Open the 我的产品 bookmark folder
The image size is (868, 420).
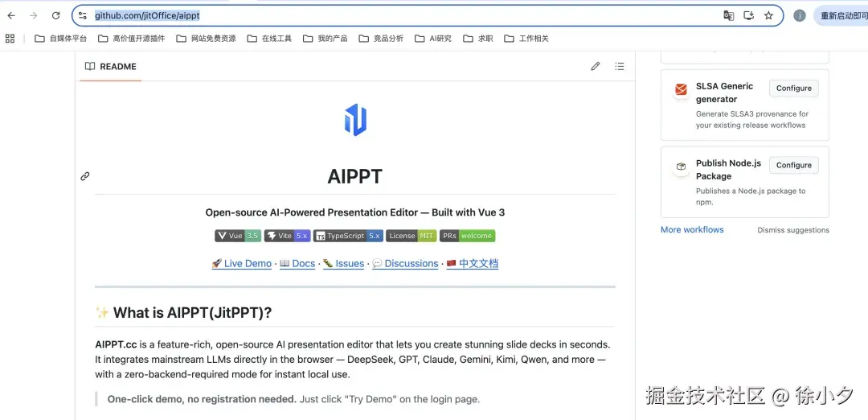coord(325,39)
